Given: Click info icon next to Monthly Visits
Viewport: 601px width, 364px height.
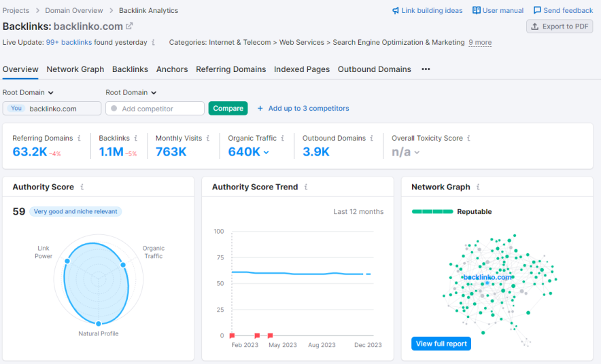Looking at the screenshot, I should (x=209, y=138).
